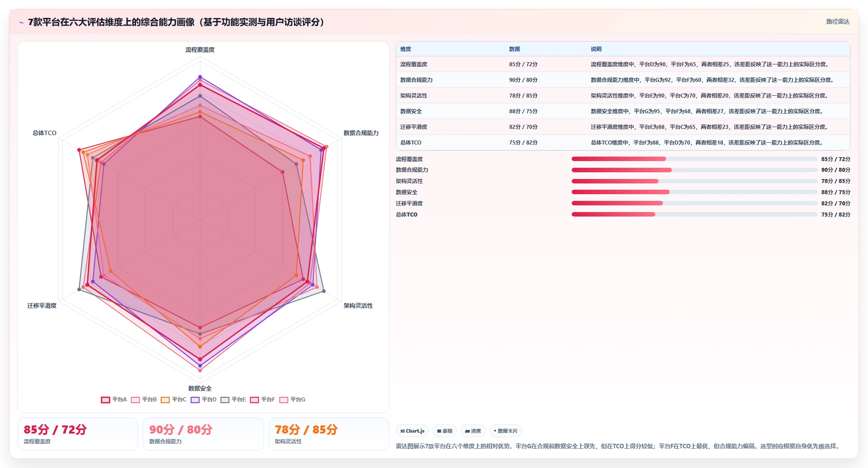
Task: Toggle 平台A series in chart legend
Action: pyautogui.click(x=114, y=400)
